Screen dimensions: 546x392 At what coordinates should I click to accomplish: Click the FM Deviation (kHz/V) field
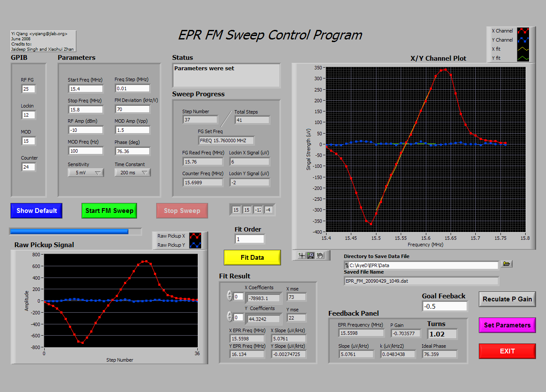pos(132,109)
